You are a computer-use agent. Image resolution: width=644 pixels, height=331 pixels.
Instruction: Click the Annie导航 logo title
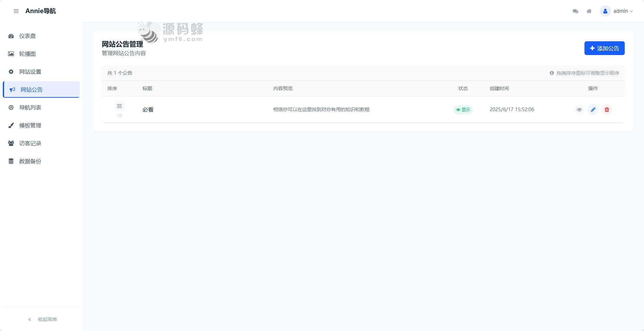41,11
